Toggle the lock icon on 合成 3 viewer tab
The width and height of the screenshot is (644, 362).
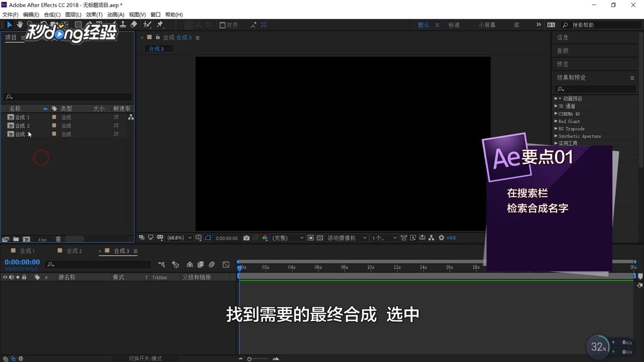click(158, 37)
